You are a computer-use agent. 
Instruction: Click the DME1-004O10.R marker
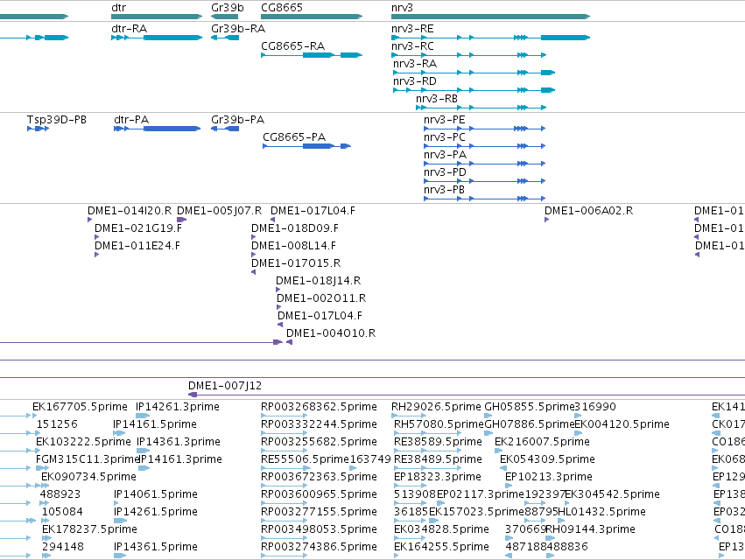pos(290,342)
